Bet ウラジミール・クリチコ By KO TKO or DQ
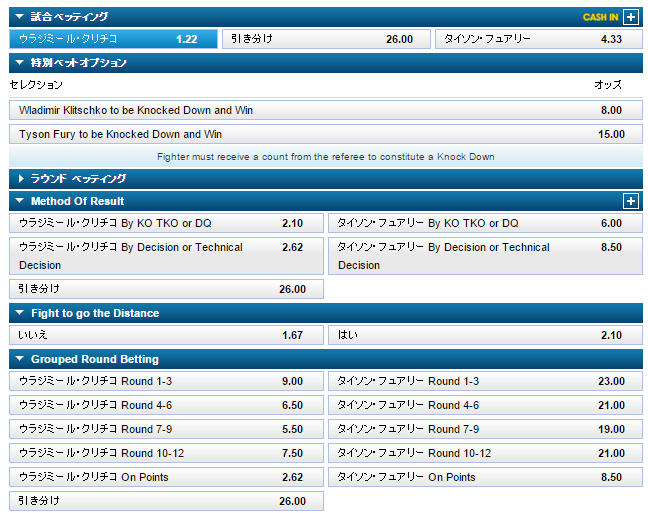Screen dimensions: 648x513 166,223
